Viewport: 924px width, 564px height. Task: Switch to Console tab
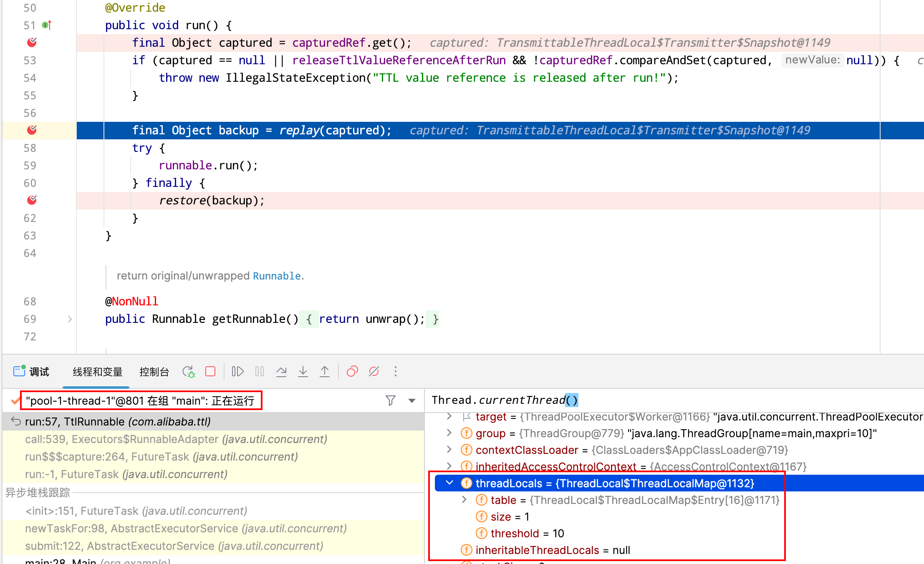pyautogui.click(x=154, y=372)
